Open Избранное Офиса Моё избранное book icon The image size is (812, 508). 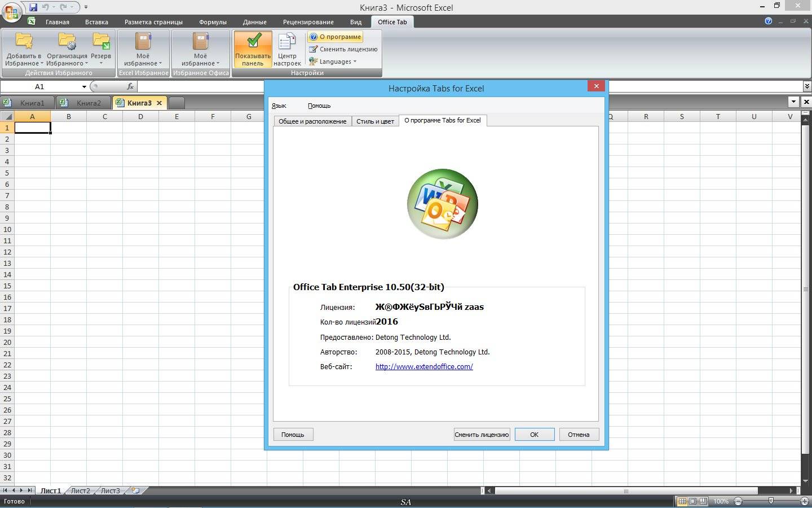click(x=200, y=41)
